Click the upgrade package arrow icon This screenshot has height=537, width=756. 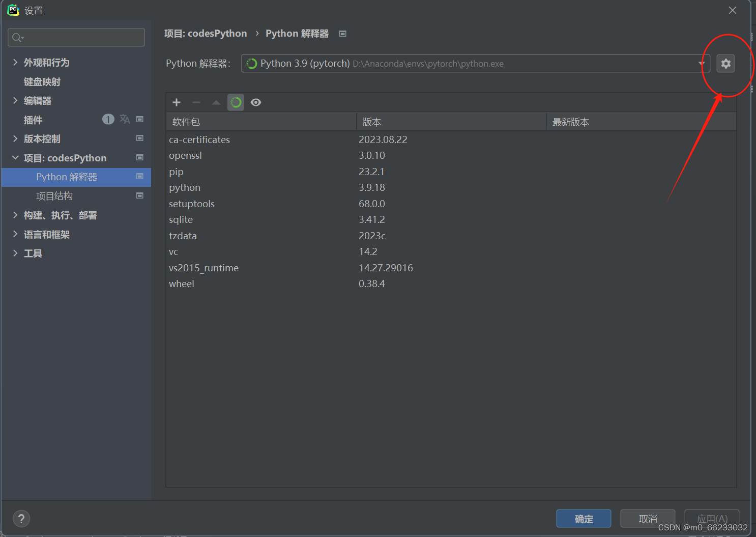coord(216,102)
